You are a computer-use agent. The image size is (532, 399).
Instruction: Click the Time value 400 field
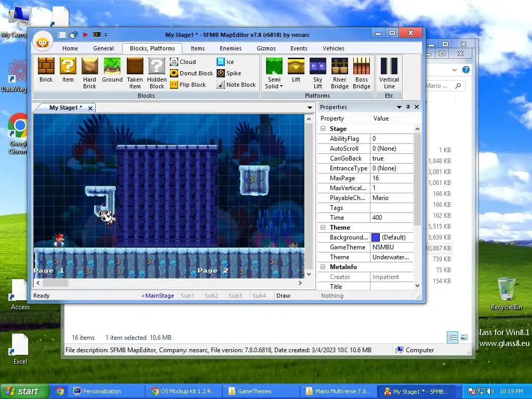(391, 218)
